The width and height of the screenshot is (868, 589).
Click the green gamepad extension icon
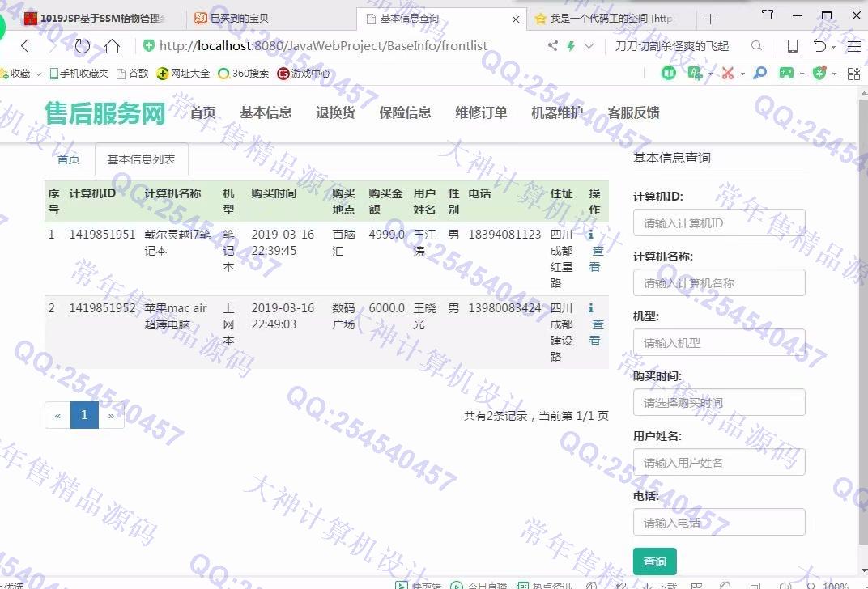click(786, 73)
